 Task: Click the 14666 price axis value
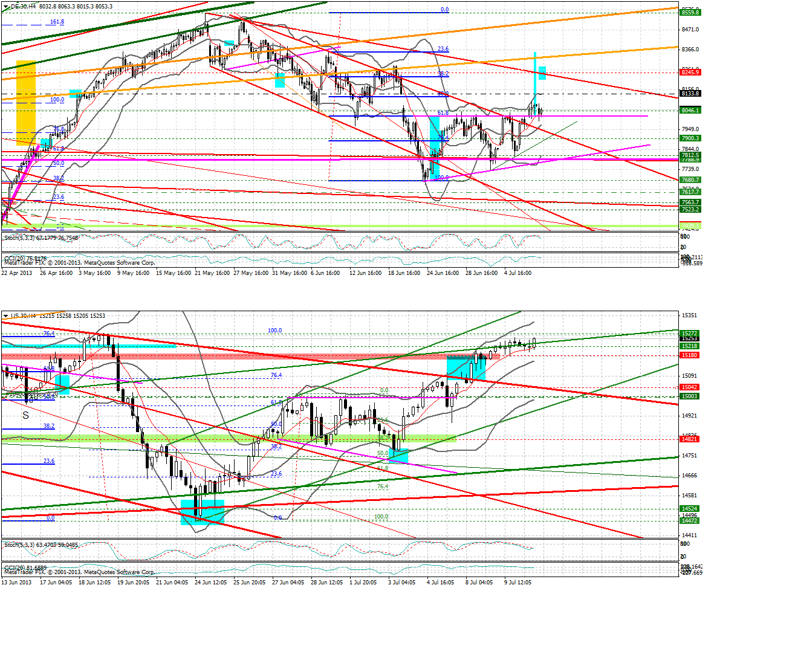pyautogui.click(x=689, y=475)
